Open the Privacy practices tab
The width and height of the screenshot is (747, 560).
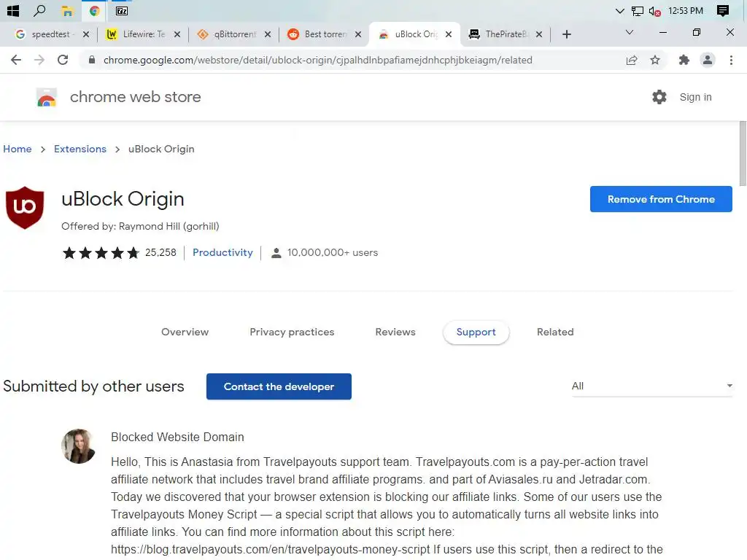292,332
